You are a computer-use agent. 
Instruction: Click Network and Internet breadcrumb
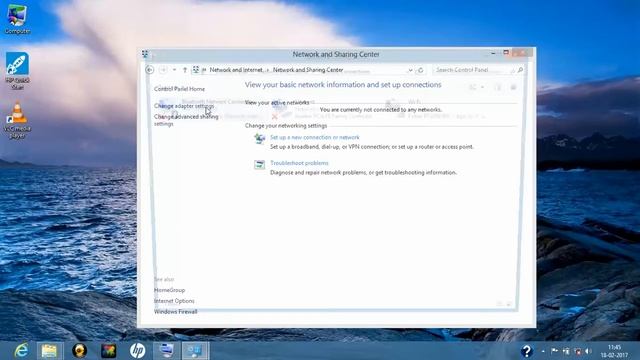click(x=236, y=70)
